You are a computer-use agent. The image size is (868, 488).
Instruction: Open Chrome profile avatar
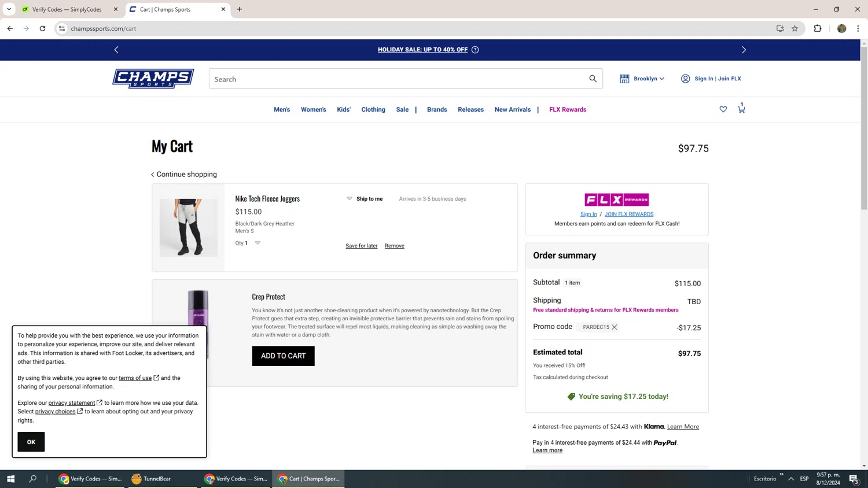pyautogui.click(x=841, y=28)
